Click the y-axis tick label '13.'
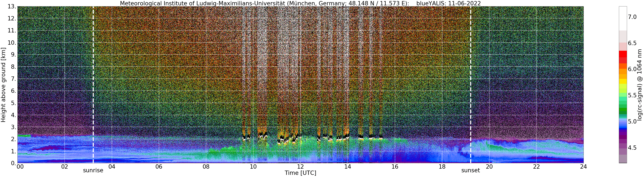The image size is (644, 177). coord(12,6)
